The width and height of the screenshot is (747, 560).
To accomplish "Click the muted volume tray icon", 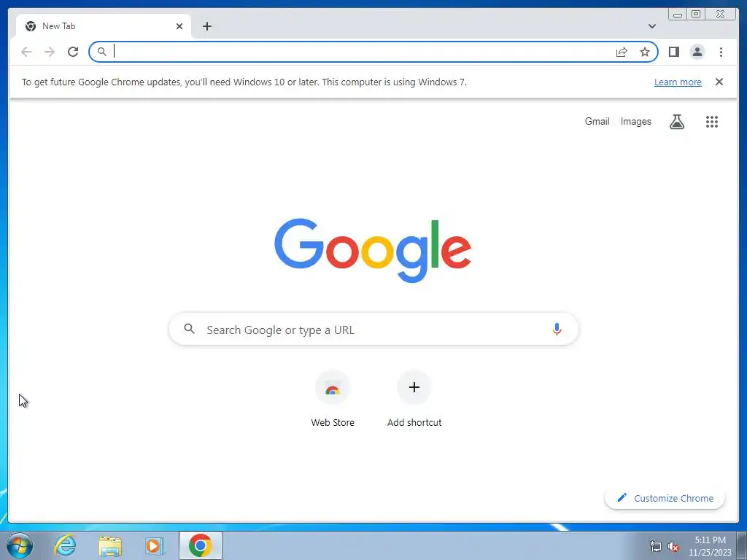I will point(673,547).
